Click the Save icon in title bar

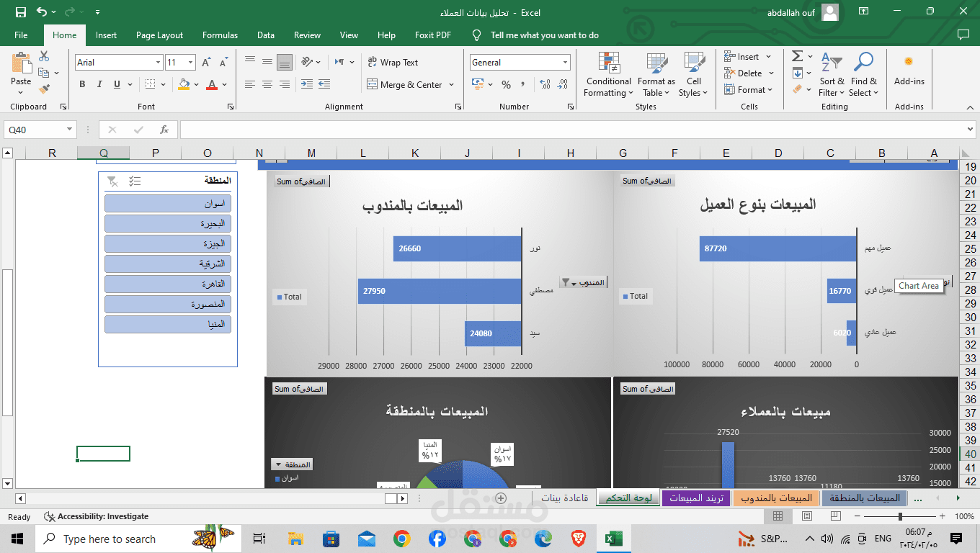coord(20,12)
